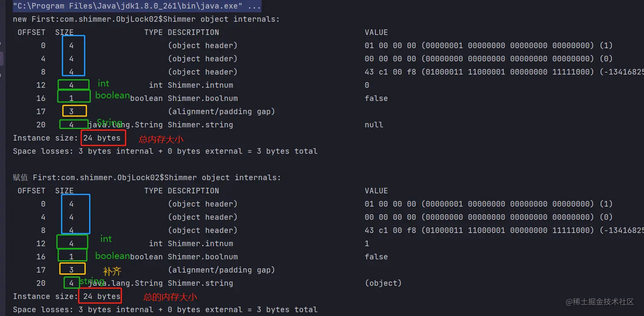This screenshot has width=644, height=316.
Task: Click the red "总内存大小" annotation
Action: 161,139
